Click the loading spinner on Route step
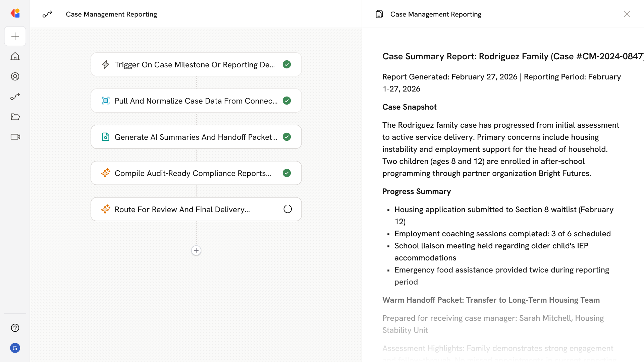Screen dimensions: 644x362 click(287, 209)
